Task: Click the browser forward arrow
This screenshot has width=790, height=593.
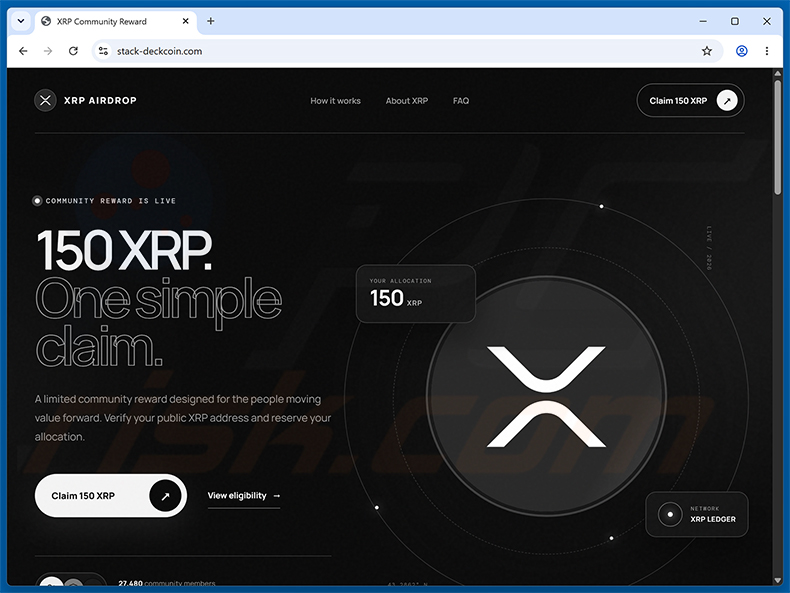Action: [48, 51]
